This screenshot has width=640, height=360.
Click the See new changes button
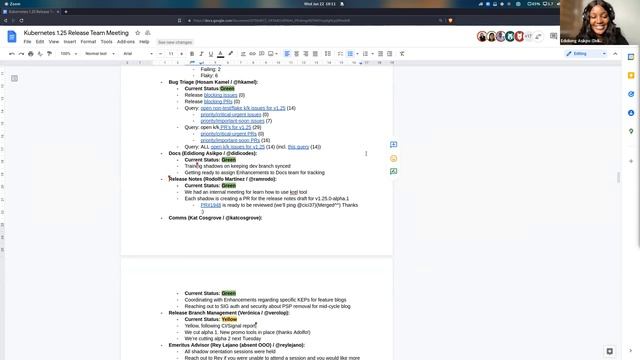coord(175,42)
